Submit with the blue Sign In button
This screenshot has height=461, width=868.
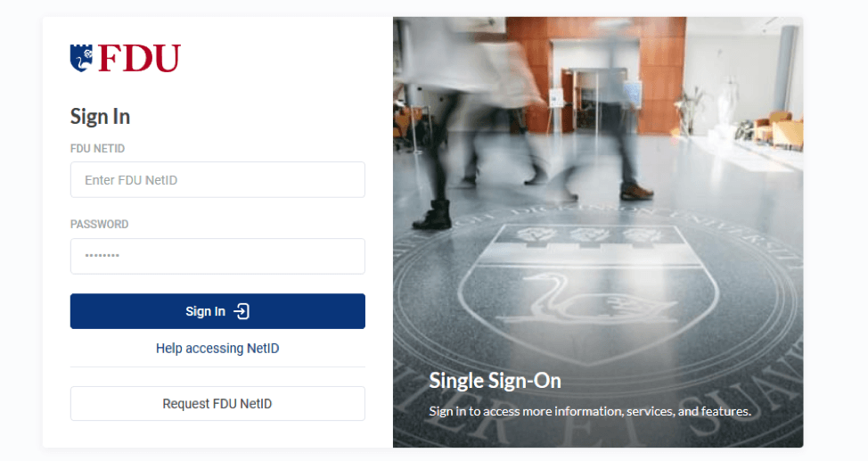(x=217, y=311)
